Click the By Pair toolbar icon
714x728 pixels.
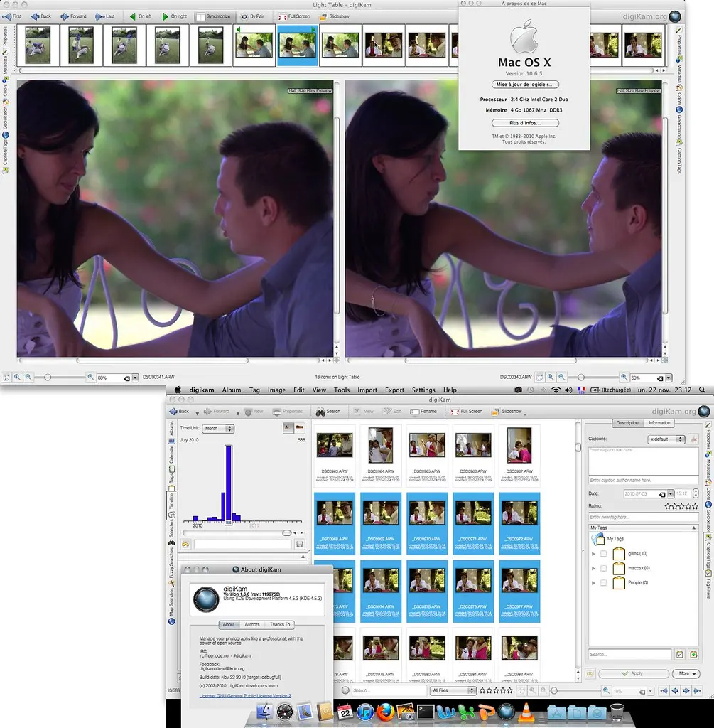[x=252, y=16]
